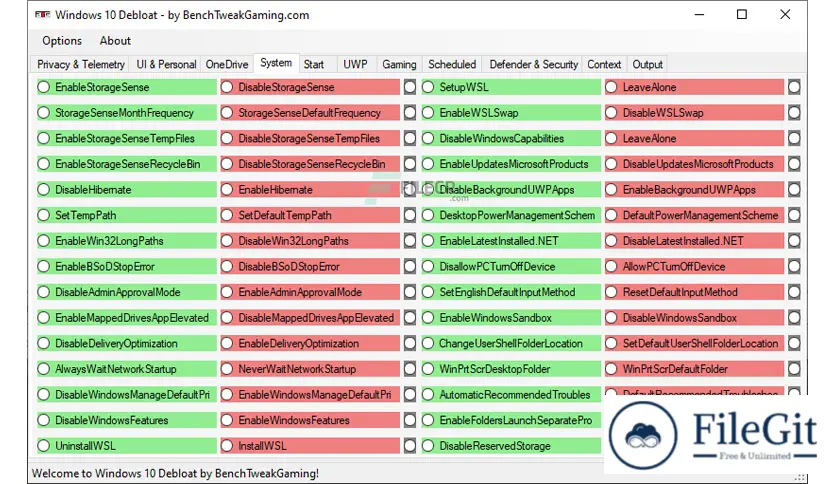Choose EnableLatestInstalled.NET option
836x484 pixels.
click(511, 240)
